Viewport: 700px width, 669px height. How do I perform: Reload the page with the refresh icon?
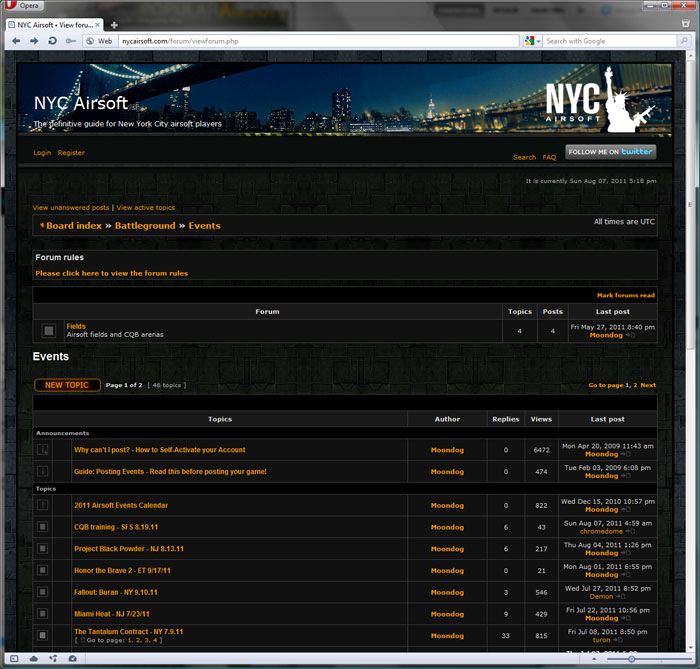tap(52, 41)
